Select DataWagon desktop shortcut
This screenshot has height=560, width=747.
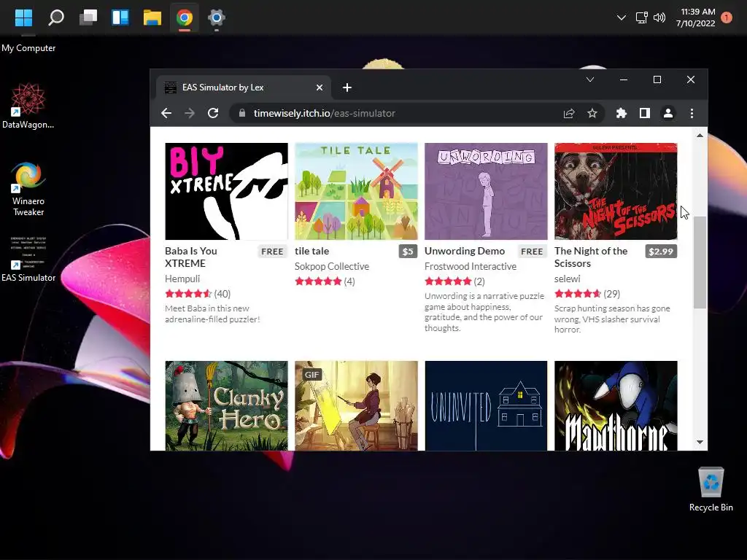pyautogui.click(x=28, y=106)
